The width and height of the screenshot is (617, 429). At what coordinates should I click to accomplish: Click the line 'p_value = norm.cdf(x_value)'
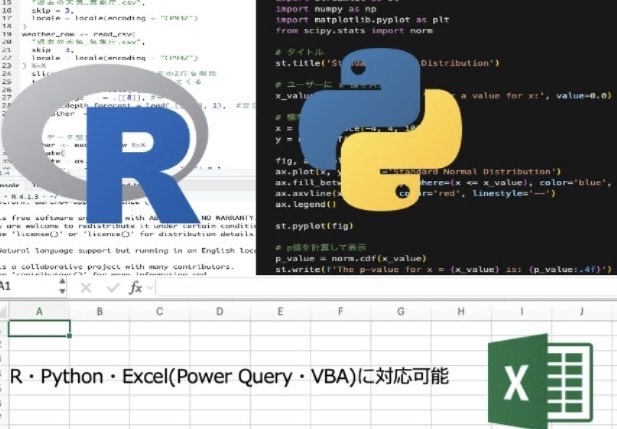coord(351,259)
